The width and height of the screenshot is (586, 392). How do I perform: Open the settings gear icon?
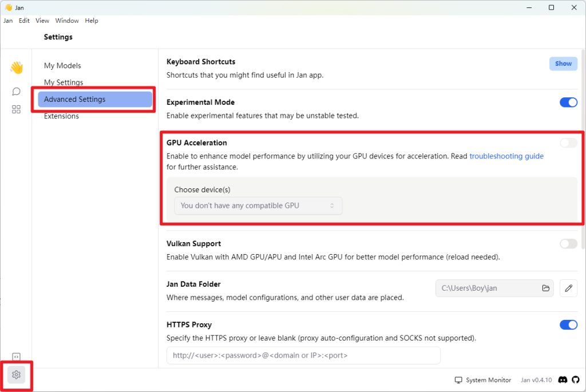16,375
